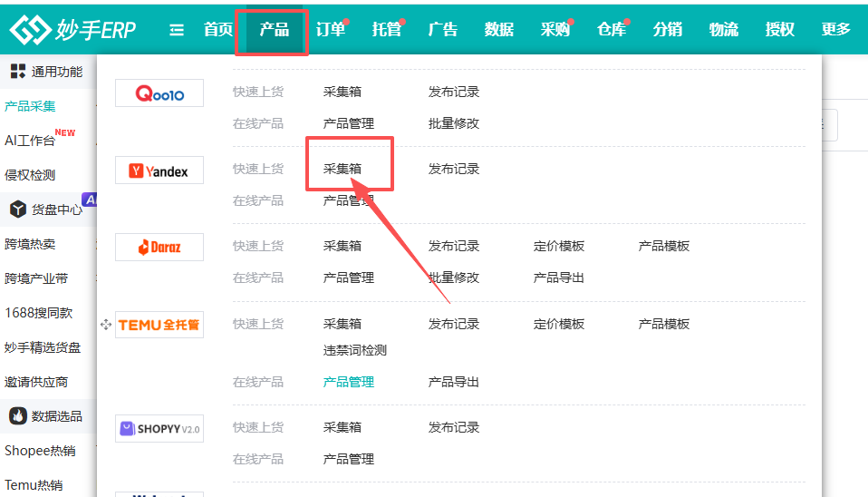Open Daraz 产品模板
Screen dimensions: 868x497
coord(664,246)
